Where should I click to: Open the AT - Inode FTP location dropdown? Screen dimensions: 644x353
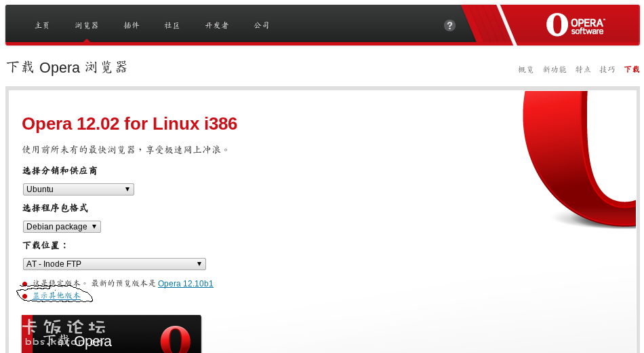pos(114,263)
